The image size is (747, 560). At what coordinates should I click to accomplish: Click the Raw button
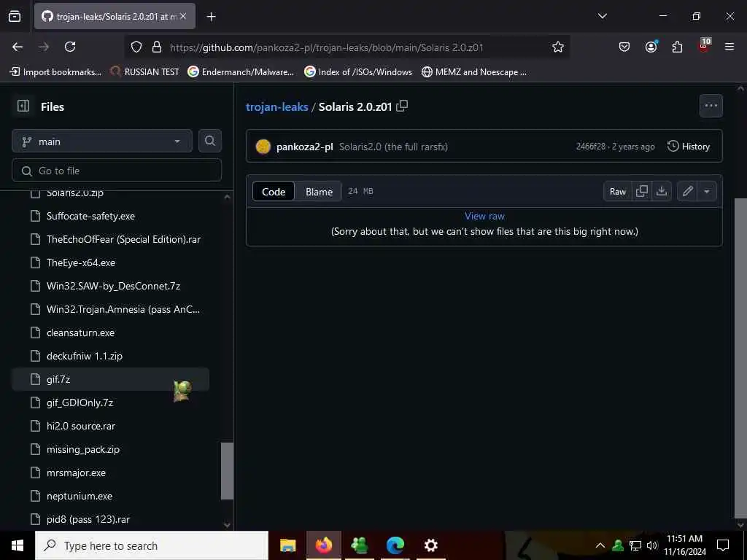pos(617,191)
